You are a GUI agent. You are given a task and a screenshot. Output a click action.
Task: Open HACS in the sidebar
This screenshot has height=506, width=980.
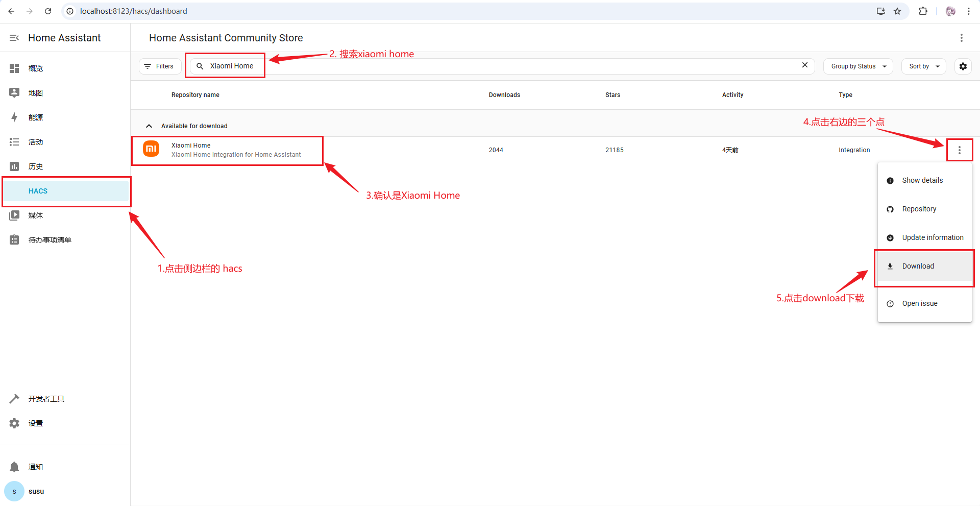tap(38, 191)
